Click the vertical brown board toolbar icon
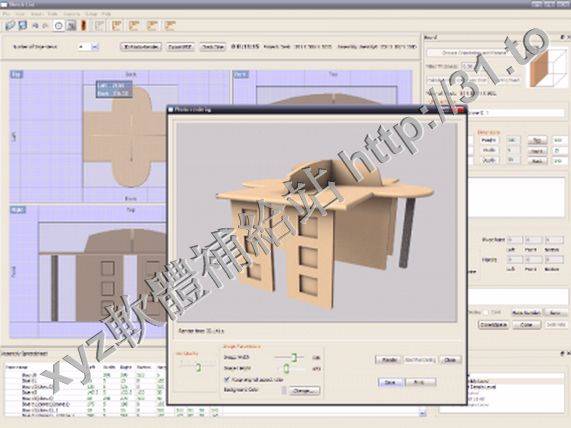The image size is (571, 428). [84, 25]
